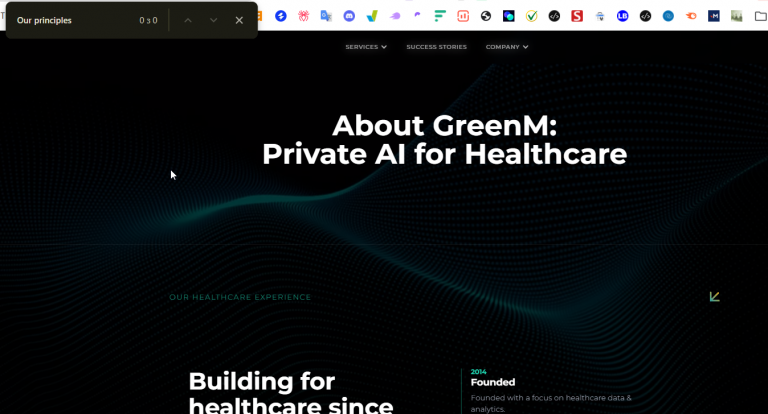Click the '0 of 0' match counter

[x=148, y=21]
